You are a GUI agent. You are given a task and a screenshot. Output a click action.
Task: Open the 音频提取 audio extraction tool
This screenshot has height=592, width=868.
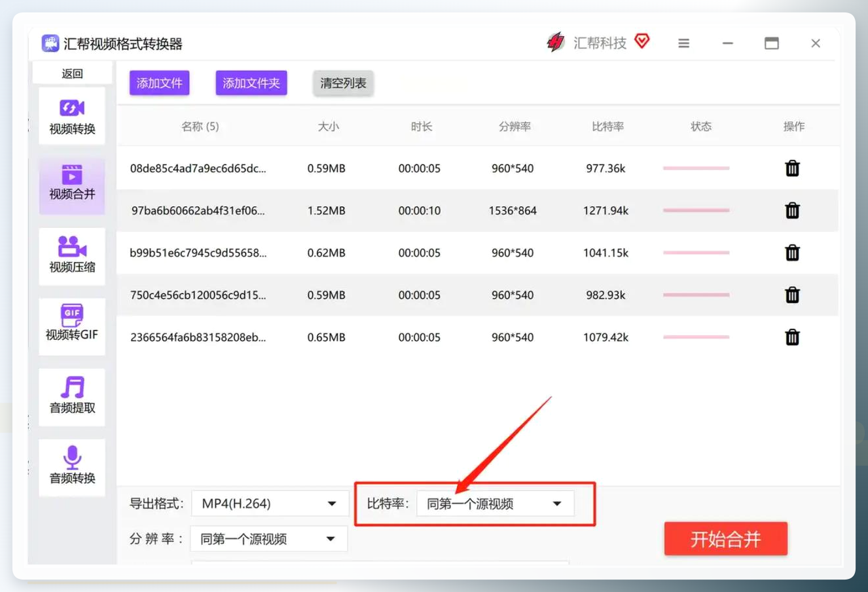coord(72,397)
